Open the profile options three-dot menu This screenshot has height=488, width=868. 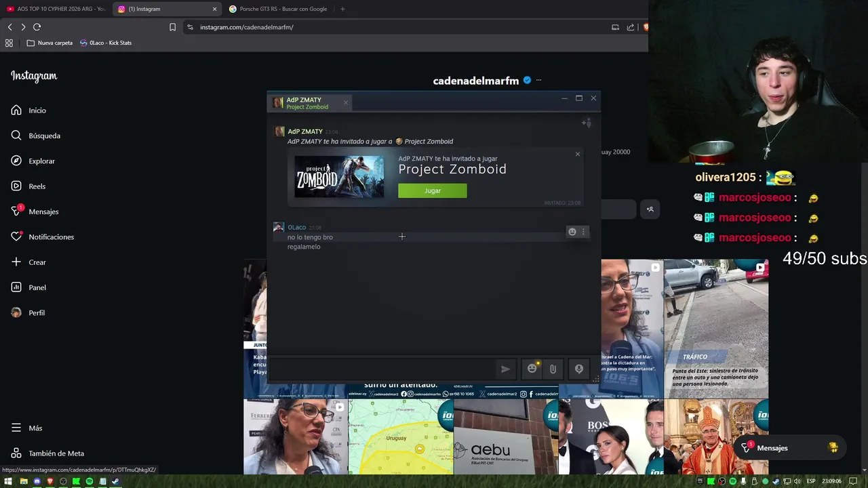point(539,80)
